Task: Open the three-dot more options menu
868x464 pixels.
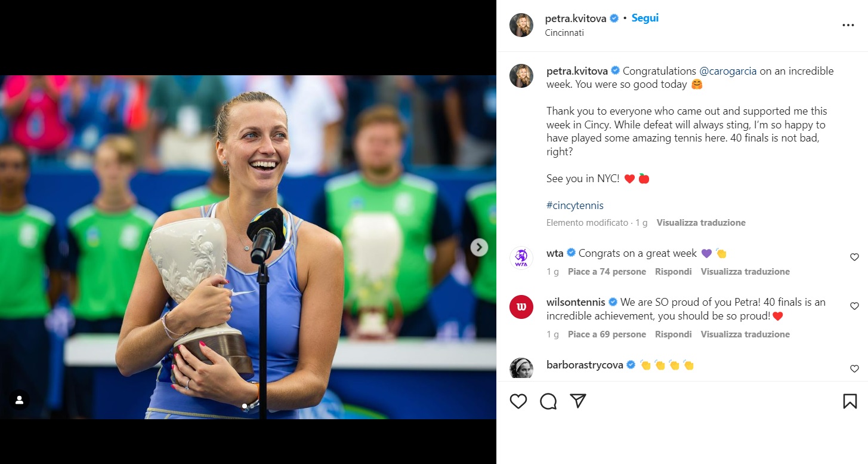Action: coord(848,25)
